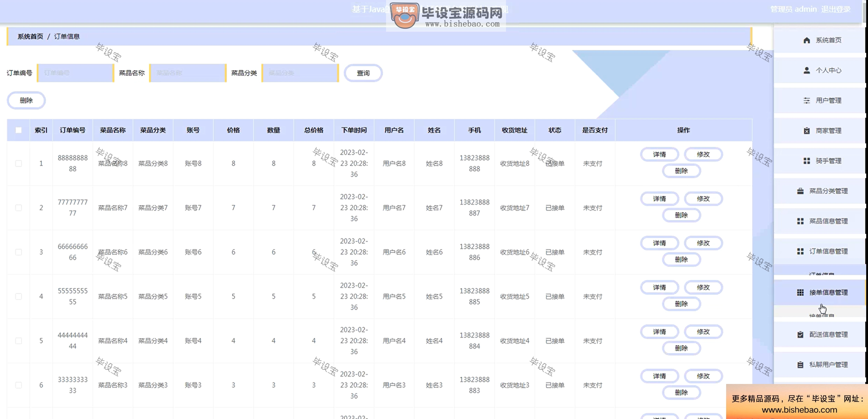Click the 商家管理 clipboard icon

pos(807,130)
